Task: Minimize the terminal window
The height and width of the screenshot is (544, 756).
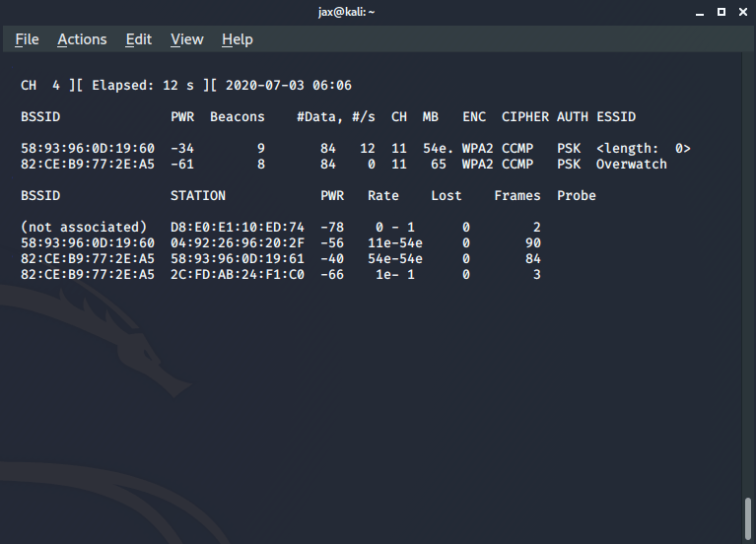Action: point(699,12)
